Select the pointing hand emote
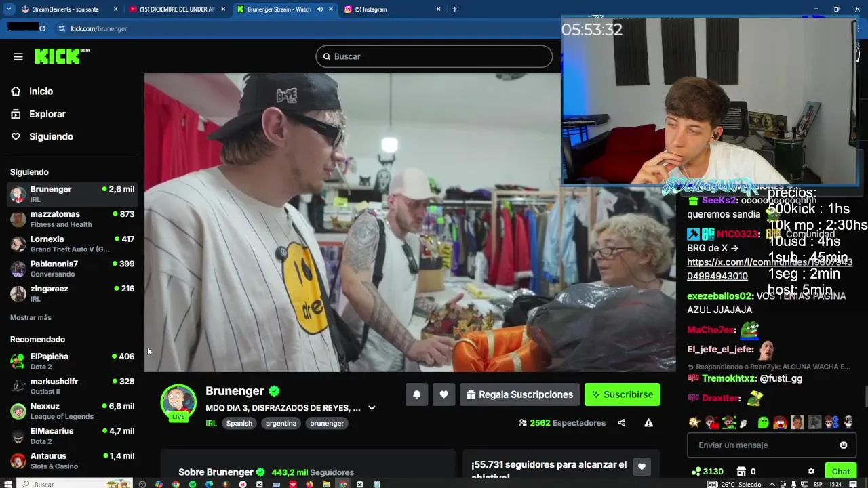Image resolution: width=868 pixels, height=488 pixels. pyautogui.click(x=743, y=424)
